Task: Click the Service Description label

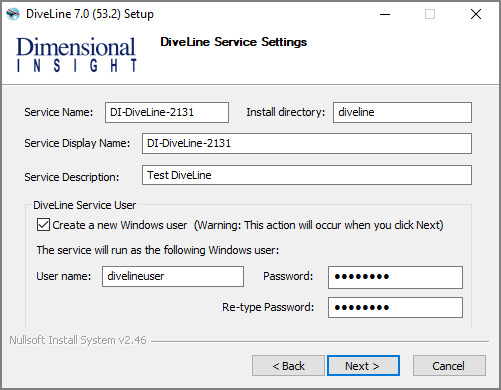Action: [x=72, y=177]
